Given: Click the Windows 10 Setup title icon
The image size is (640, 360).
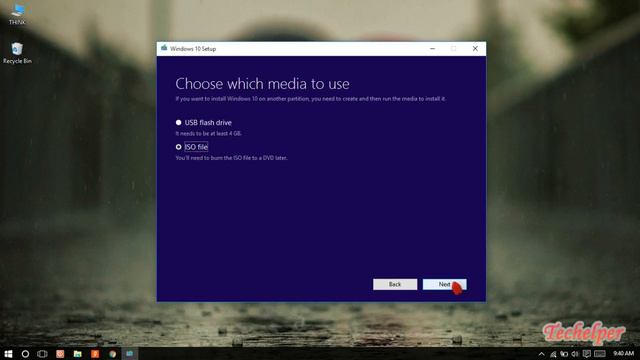Looking at the screenshot, I should tap(164, 48).
